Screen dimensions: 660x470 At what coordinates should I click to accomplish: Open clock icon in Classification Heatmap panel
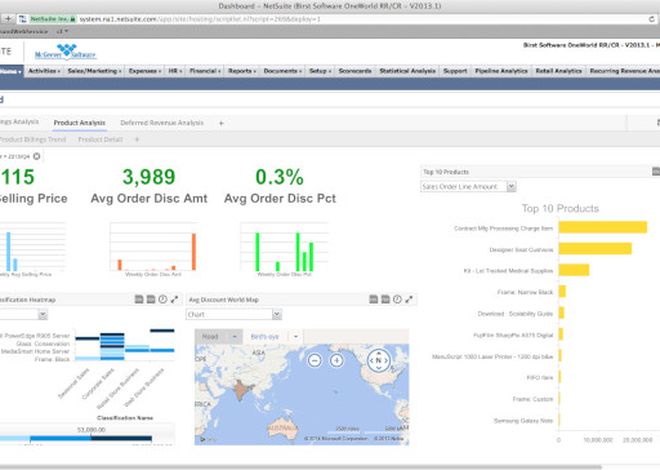coord(162,299)
